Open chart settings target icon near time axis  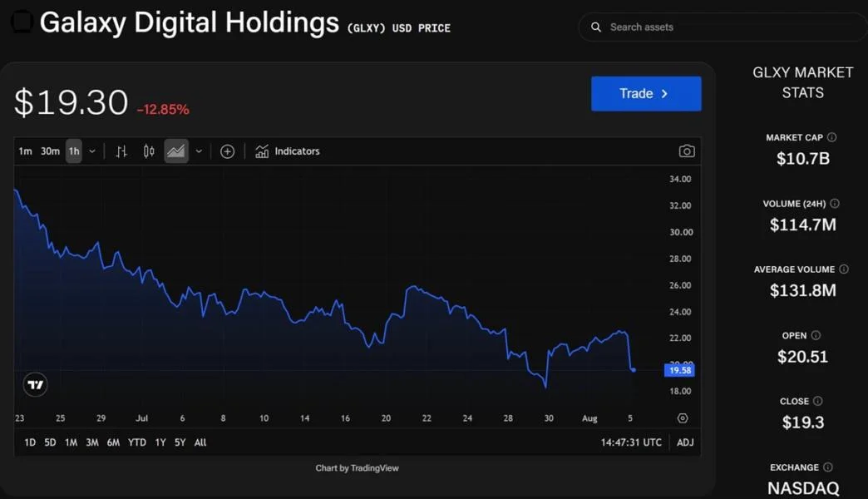(x=683, y=418)
